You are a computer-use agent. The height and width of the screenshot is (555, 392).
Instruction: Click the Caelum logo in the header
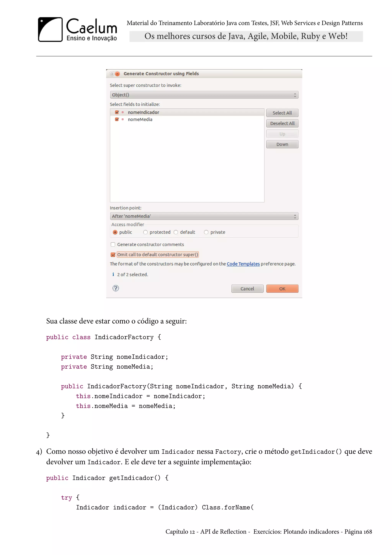click(78, 30)
